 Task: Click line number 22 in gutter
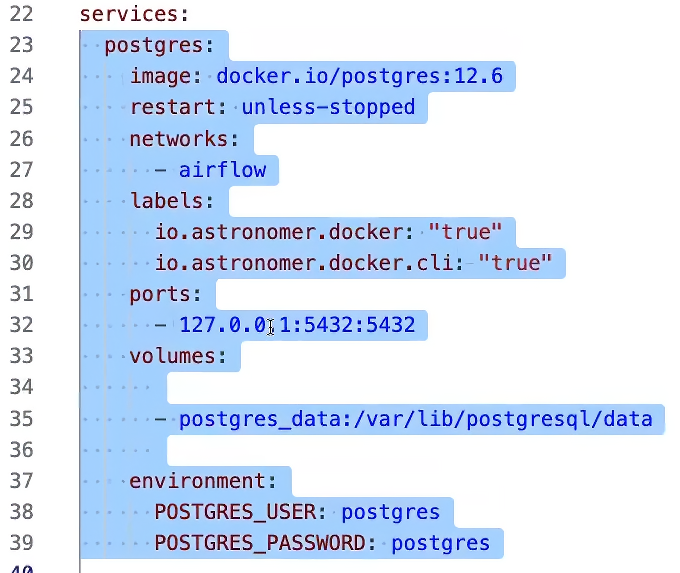(21, 14)
